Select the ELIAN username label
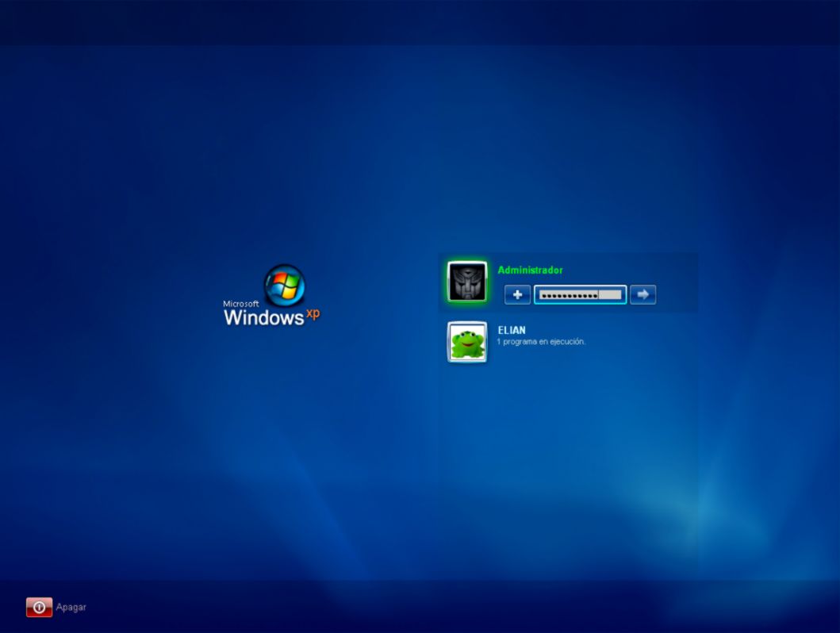Viewport: 840px width, 633px height. coord(510,330)
